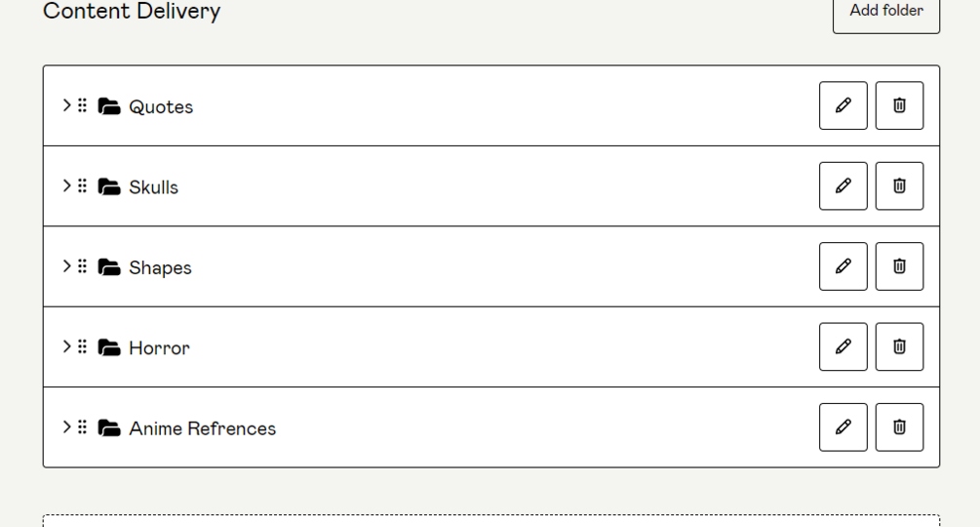Viewport: 980px width, 527px height.
Task: Expand the Skulls folder
Action: coord(65,185)
